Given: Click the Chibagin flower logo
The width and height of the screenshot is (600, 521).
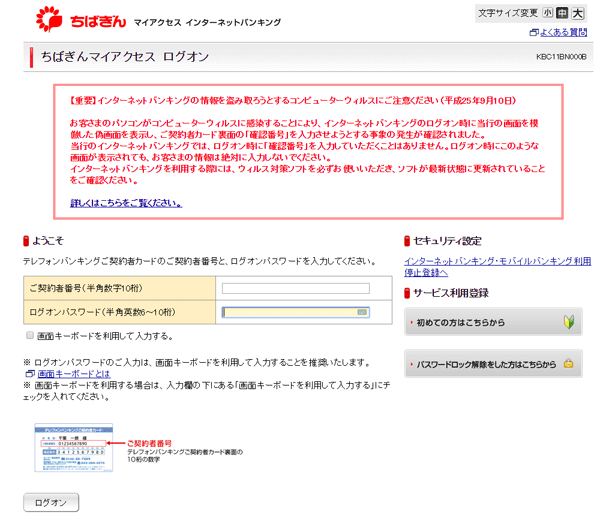Looking at the screenshot, I should point(49,19).
